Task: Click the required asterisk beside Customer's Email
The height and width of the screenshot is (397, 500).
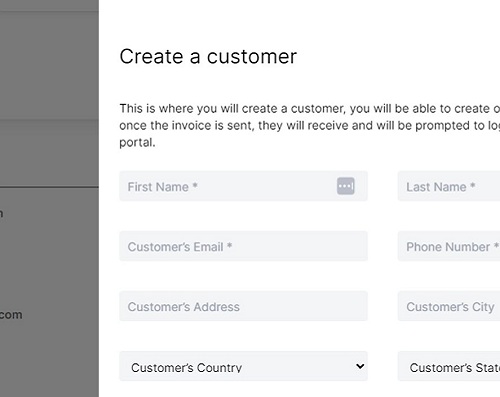Action: click(229, 245)
